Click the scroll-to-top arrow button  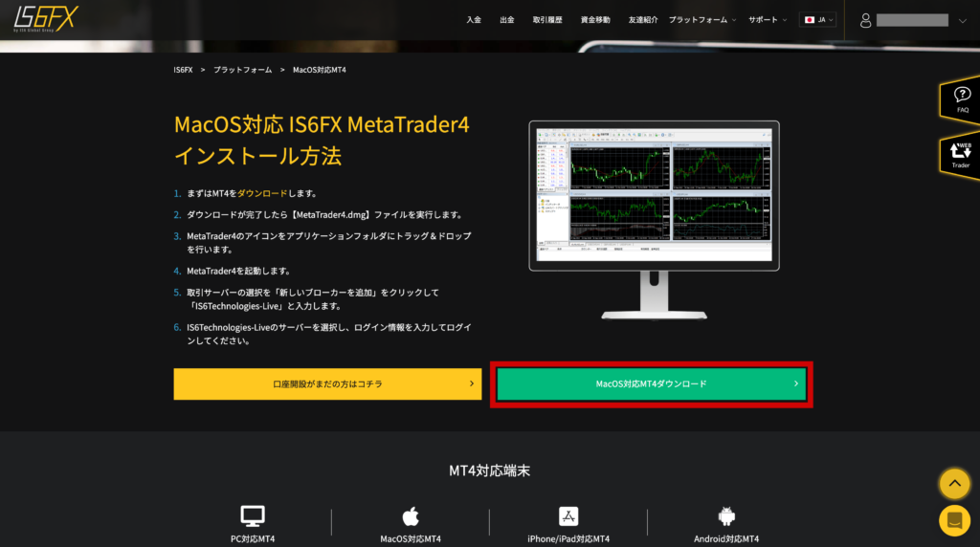coord(954,483)
